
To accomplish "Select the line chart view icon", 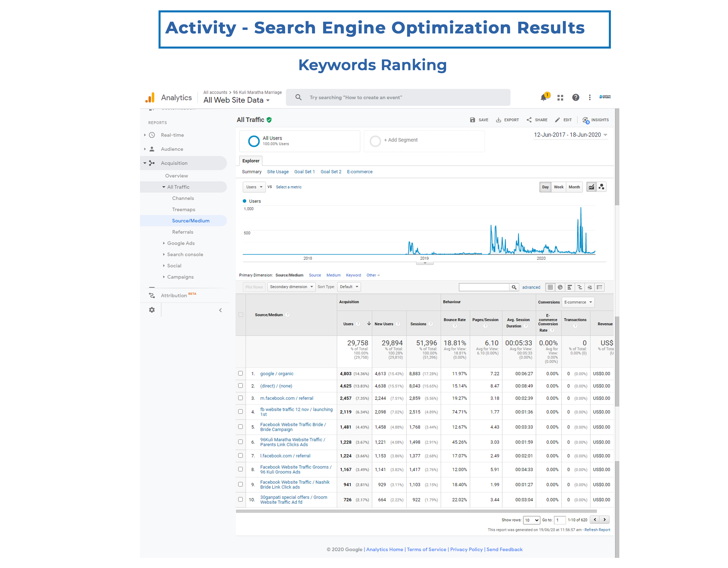I will pos(591,187).
